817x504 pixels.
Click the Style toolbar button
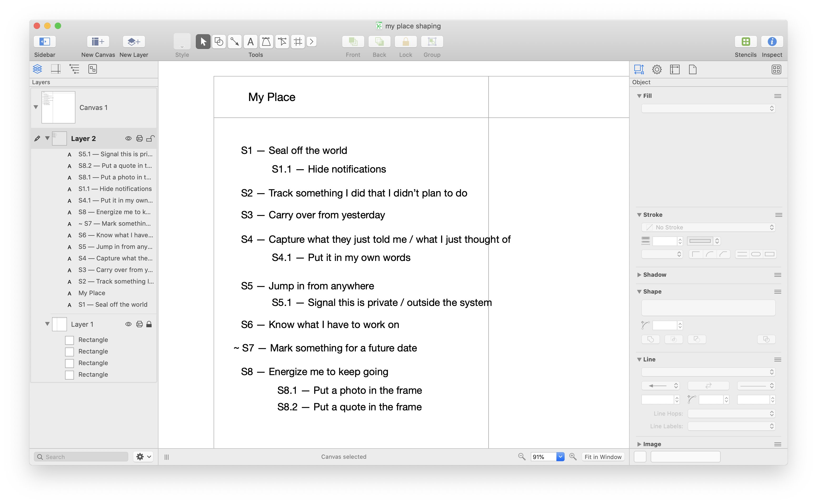click(182, 42)
